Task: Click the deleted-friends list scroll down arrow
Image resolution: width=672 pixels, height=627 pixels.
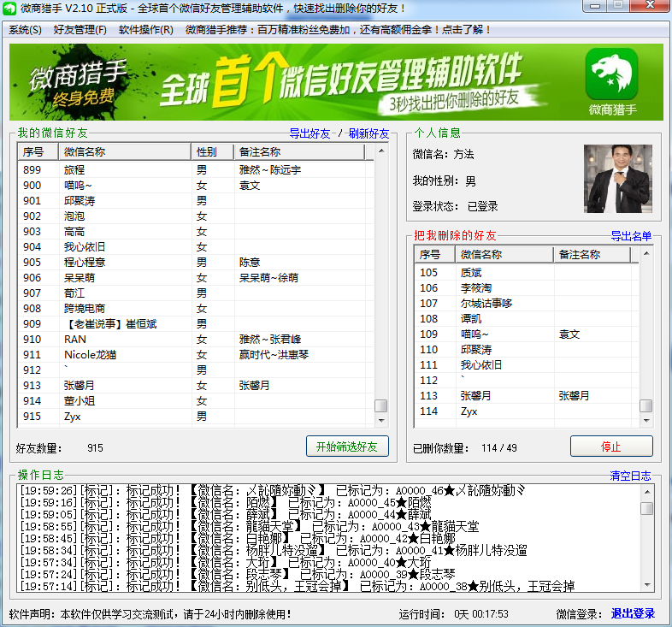Action: [646, 420]
